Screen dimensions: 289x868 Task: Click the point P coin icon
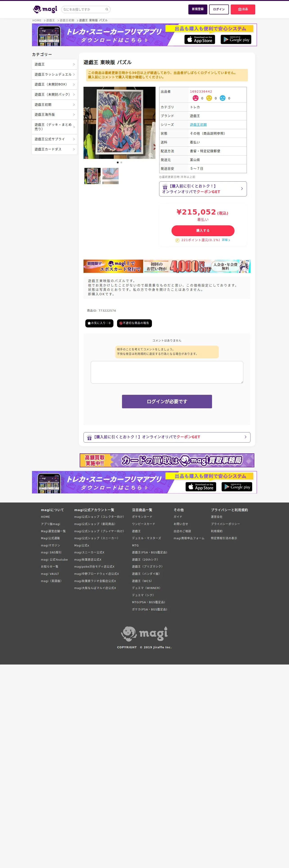177,240
